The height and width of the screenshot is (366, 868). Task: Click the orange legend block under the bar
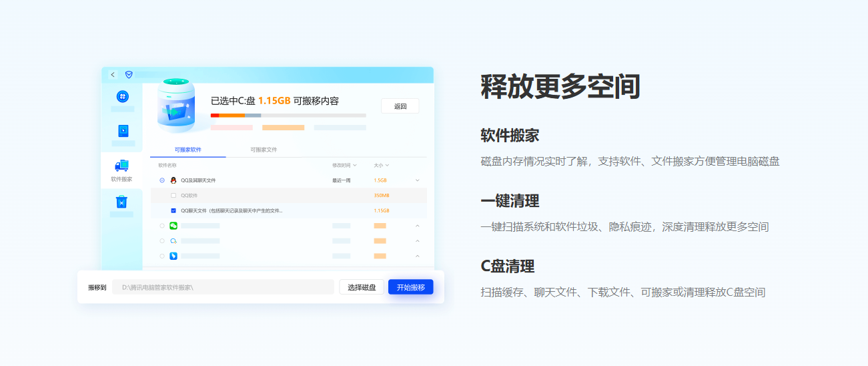click(283, 128)
